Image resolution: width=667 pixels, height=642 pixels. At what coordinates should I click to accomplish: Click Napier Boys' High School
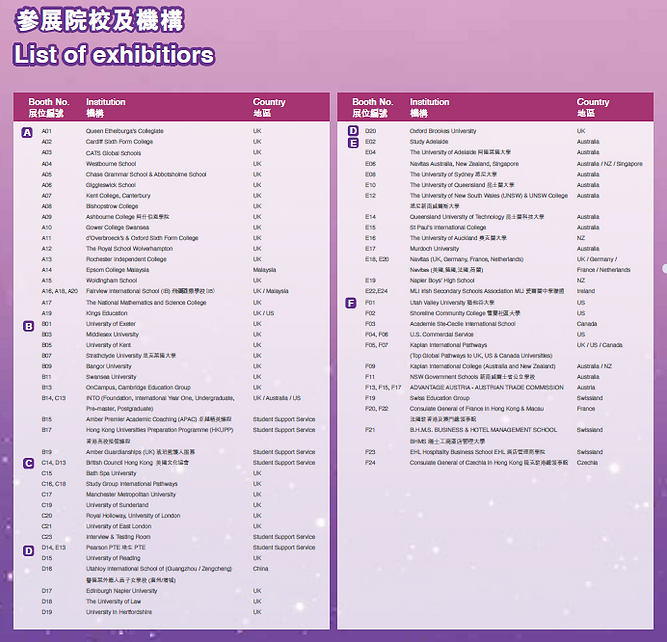[442, 281]
